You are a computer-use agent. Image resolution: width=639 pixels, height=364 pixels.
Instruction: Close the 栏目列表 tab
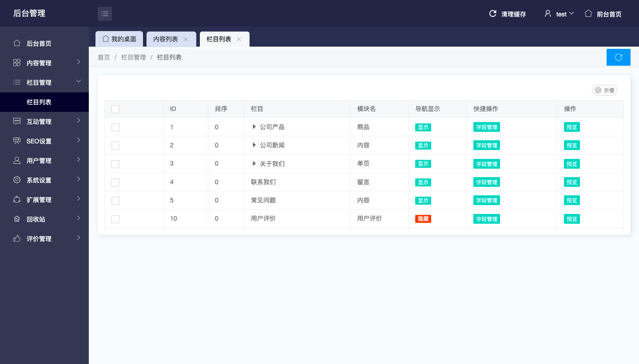[x=239, y=40]
